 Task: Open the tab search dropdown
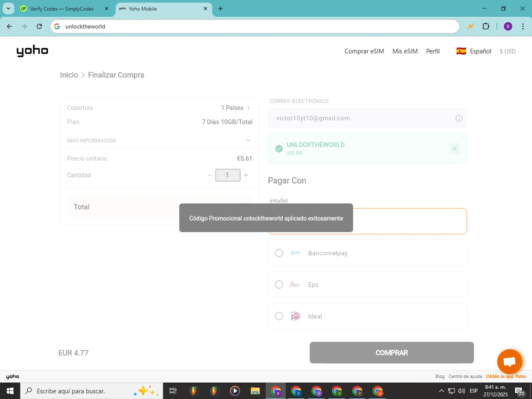tap(9, 9)
